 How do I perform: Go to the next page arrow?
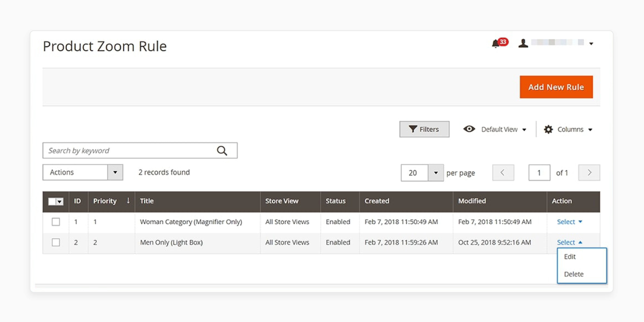tap(589, 173)
